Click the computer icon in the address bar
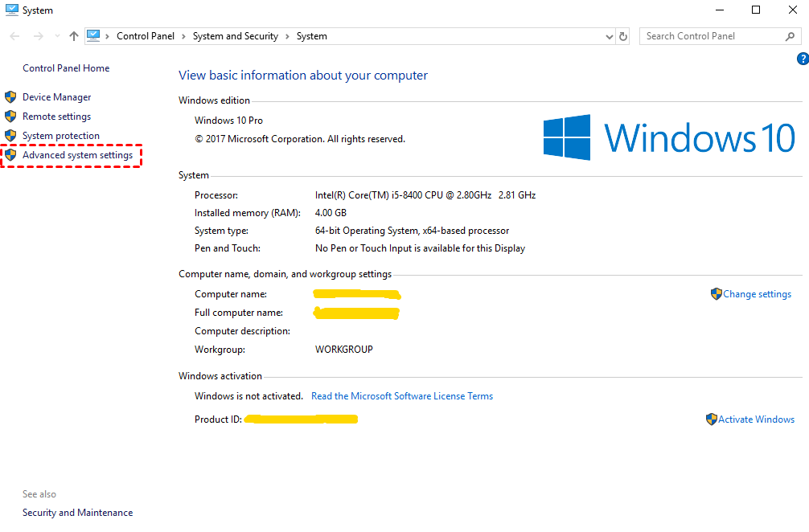809x532 pixels. click(x=94, y=36)
